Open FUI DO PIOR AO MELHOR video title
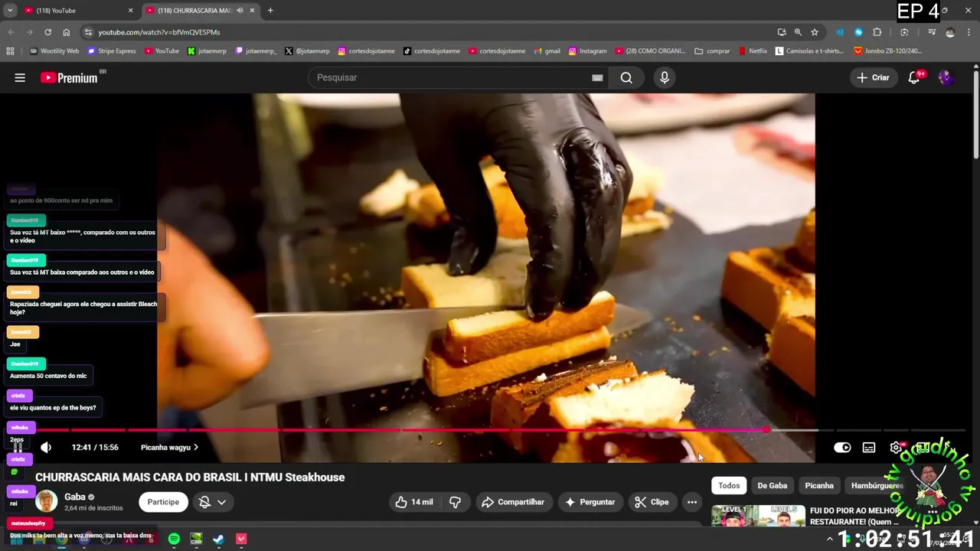980x551 pixels. [x=855, y=516]
